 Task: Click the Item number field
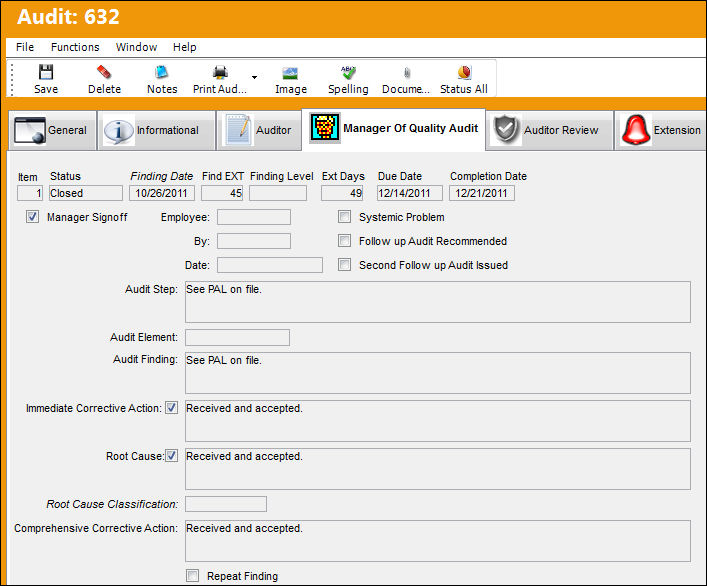pos(30,193)
